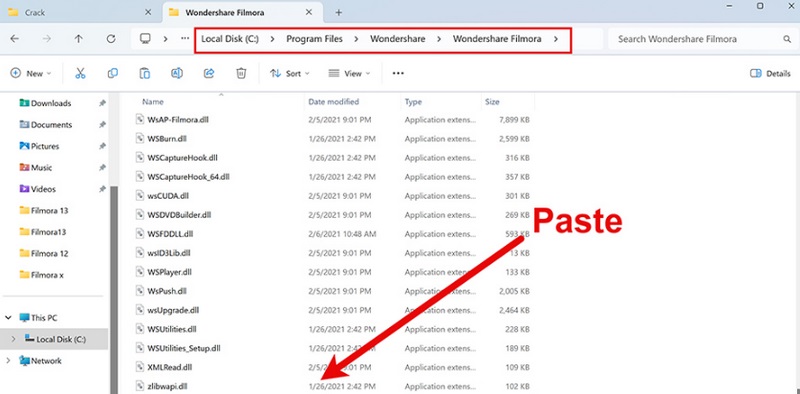Click Program Files in the breadcrumb
This screenshot has height=394, width=800.
tap(314, 39)
